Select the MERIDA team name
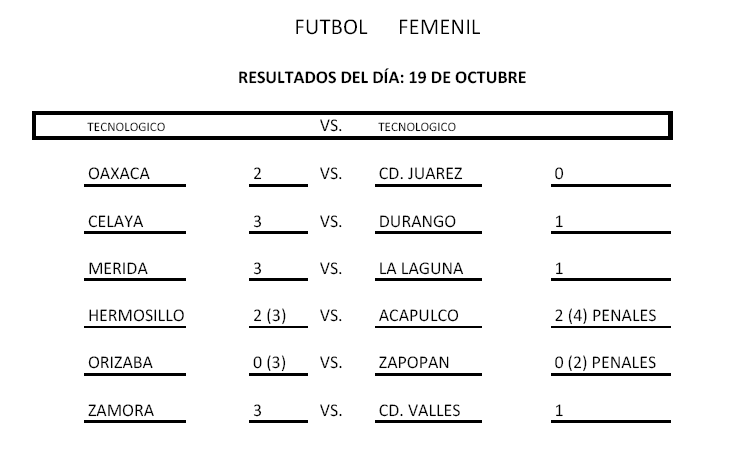 click(118, 269)
